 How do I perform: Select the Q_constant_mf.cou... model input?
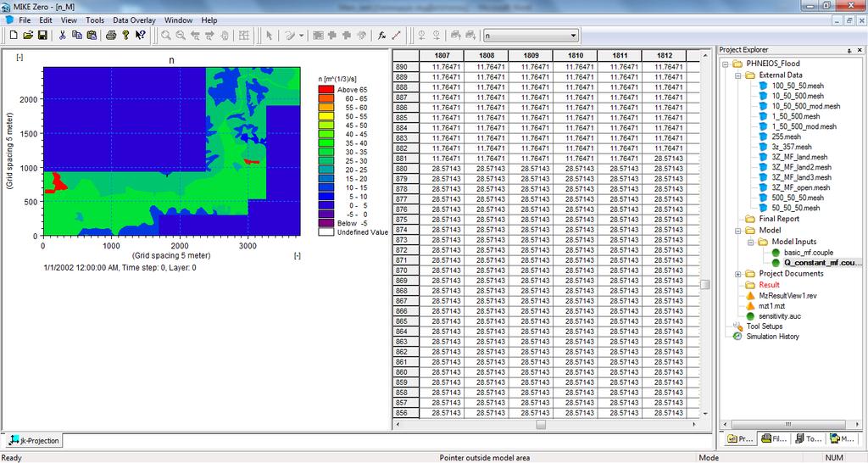(x=822, y=263)
